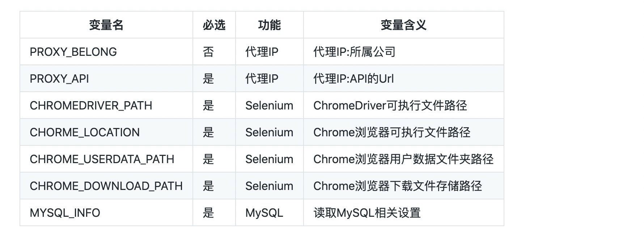Image resolution: width=644 pixels, height=232 pixels.
Task: Select the PROXY_API variable name cell
Action: [x=59, y=79]
